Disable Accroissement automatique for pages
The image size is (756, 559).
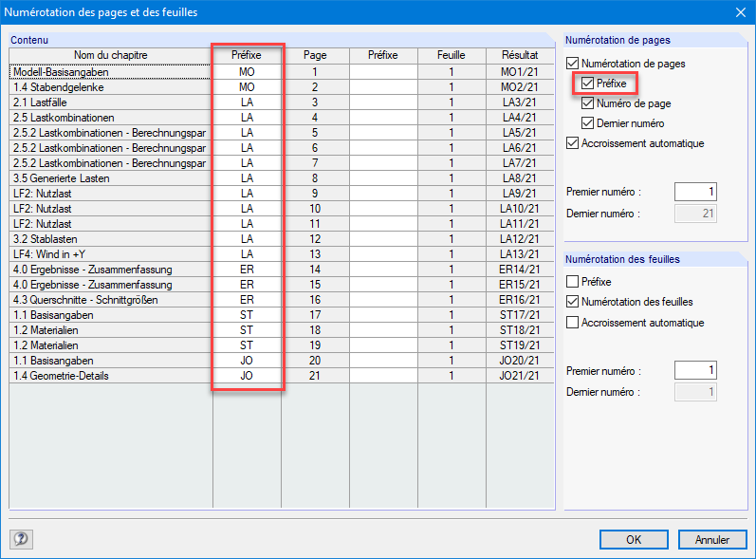[572, 143]
